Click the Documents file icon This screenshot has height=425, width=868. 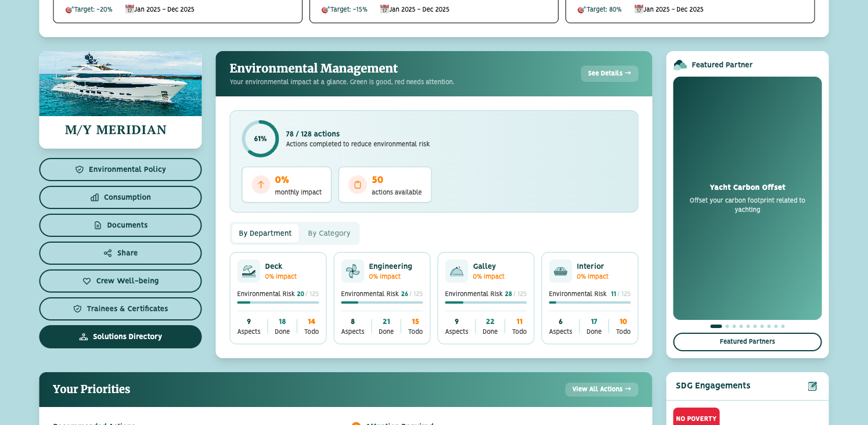pos(98,225)
